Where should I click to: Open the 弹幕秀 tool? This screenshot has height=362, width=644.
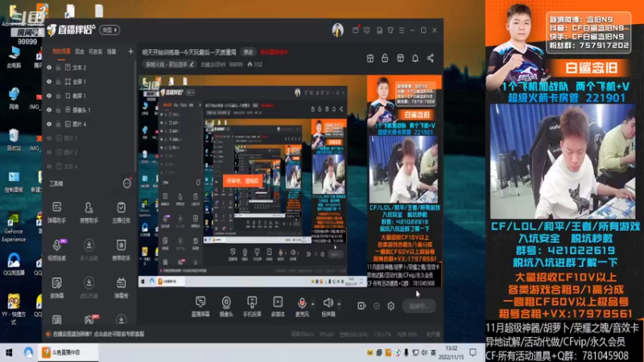[122, 287]
